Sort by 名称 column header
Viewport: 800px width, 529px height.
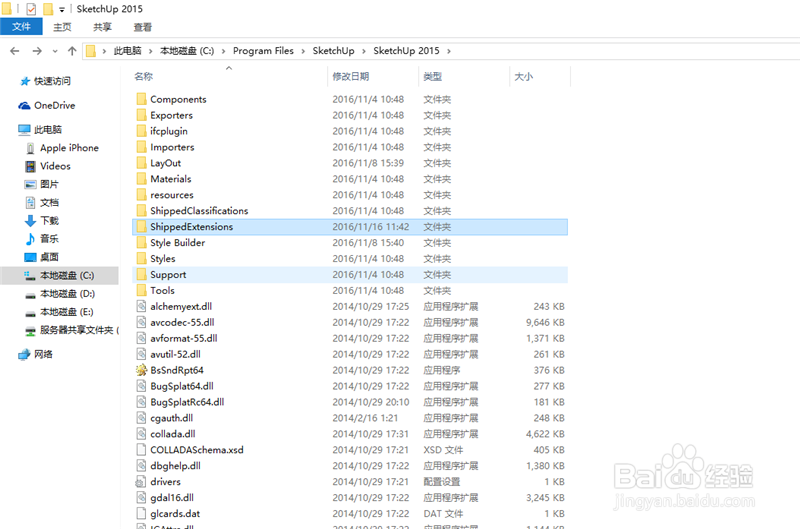point(143,77)
